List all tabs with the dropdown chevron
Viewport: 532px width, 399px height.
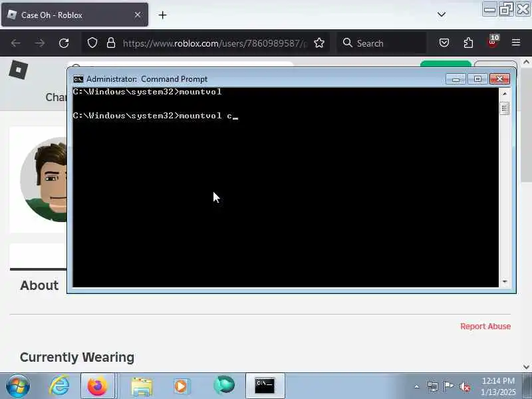[x=442, y=14]
